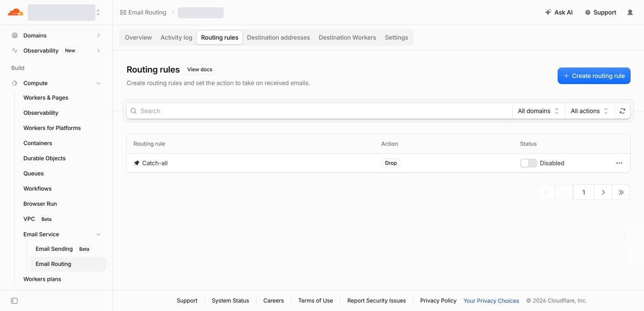
Task: Open the All domains filter dropdown
Action: [x=539, y=111]
